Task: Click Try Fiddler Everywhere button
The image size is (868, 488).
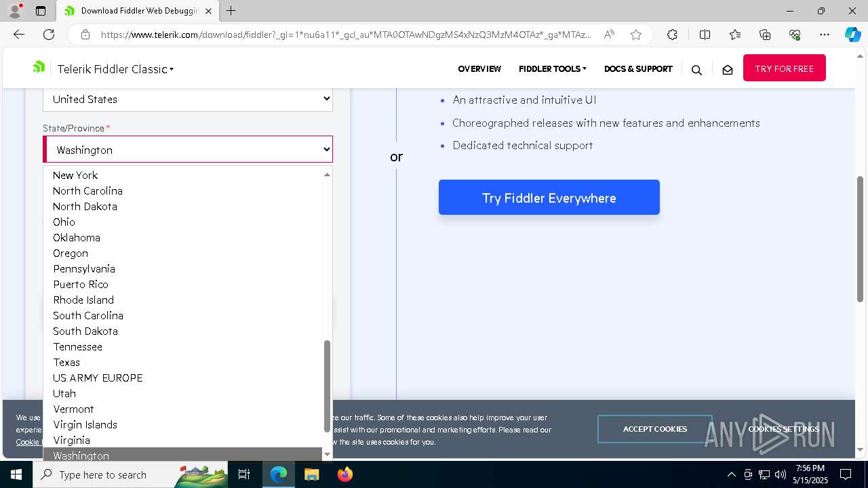Action: point(549,197)
